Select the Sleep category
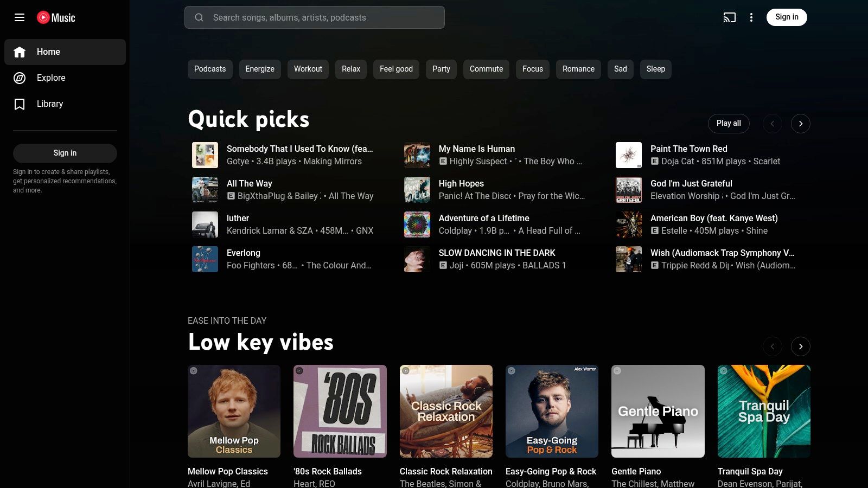Viewport: 868px width, 488px height. [x=655, y=69]
